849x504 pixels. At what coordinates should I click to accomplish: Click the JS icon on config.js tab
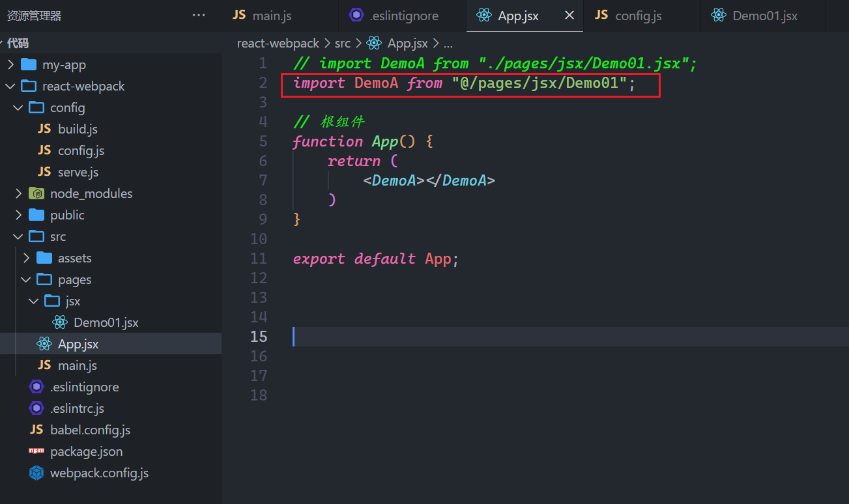[x=601, y=15]
